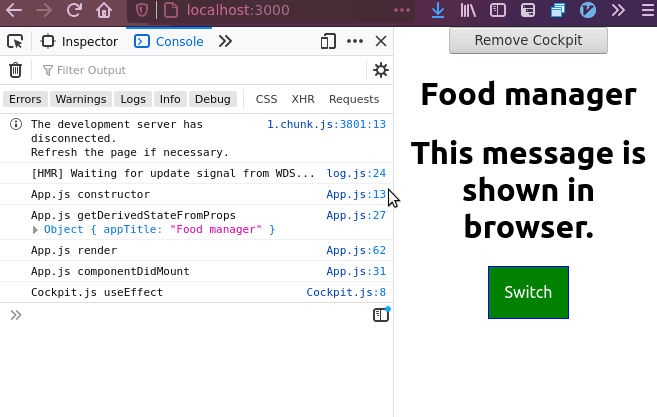Click the 'App.js constructor' log text
657x417 pixels.
[x=91, y=194]
